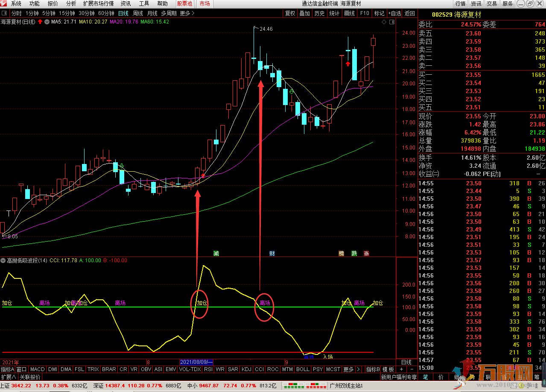546x392 pixels.
Task: Click the 涨 marker below the chart
Action: pyautogui.click(x=366, y=253)
